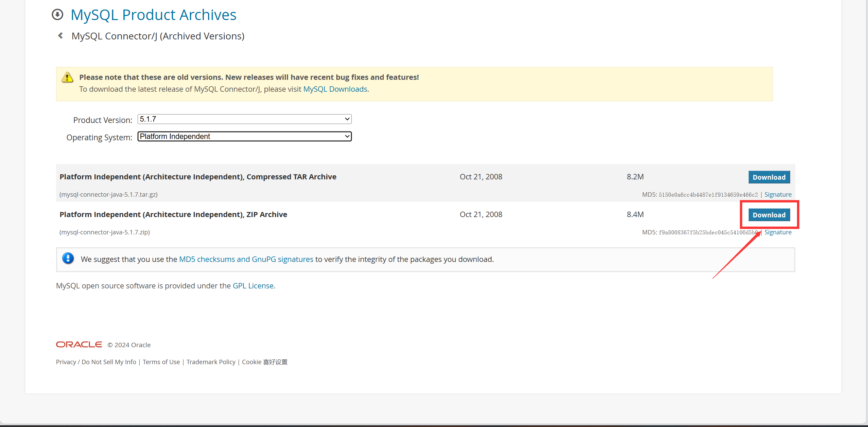Follow the MySQL Downloads link

pos(335,89)
